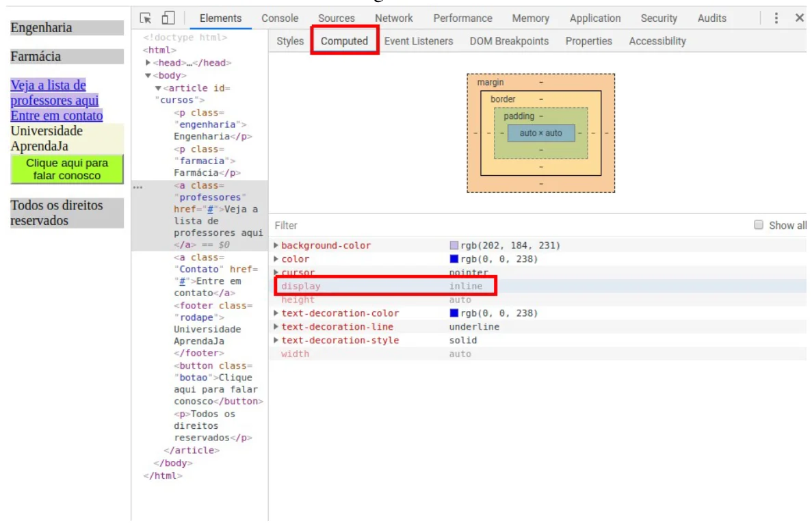The width and height of the screenshot is (812, 528).
Task: Collapse the body element node
Action: click(x=148, y=76)
